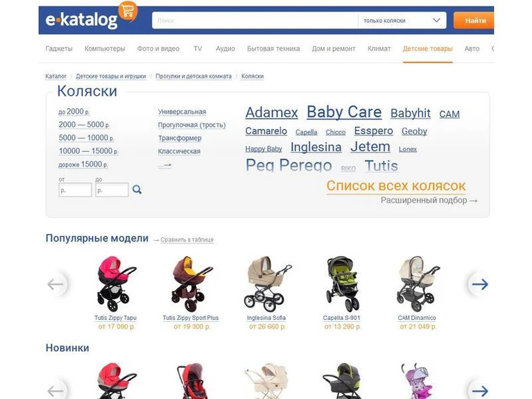Open the 'только коляски' search scope dropdown
Viewport: 532px width, 399px height.
click(402, 21)
